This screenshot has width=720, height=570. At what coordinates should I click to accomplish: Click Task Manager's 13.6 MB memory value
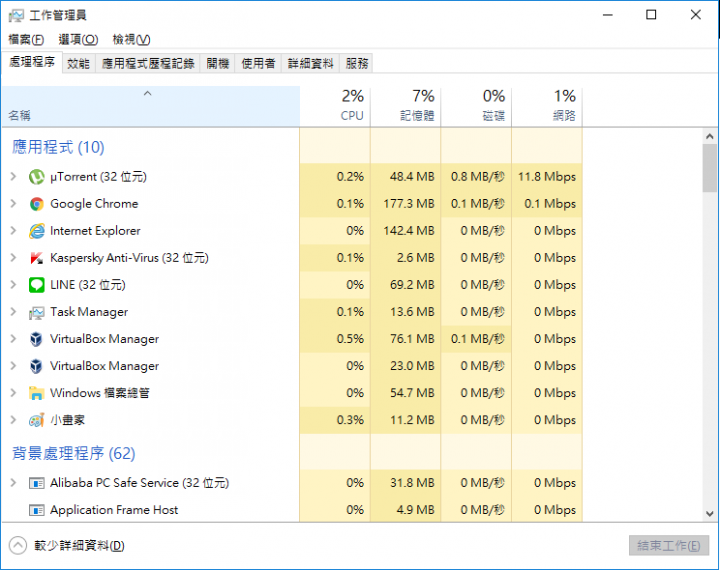[x=412, y=312]
